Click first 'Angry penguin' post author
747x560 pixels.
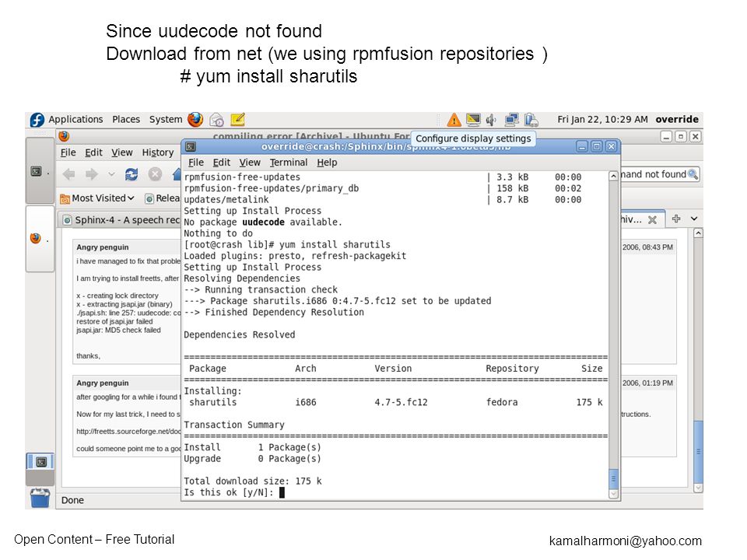[103, 247]
